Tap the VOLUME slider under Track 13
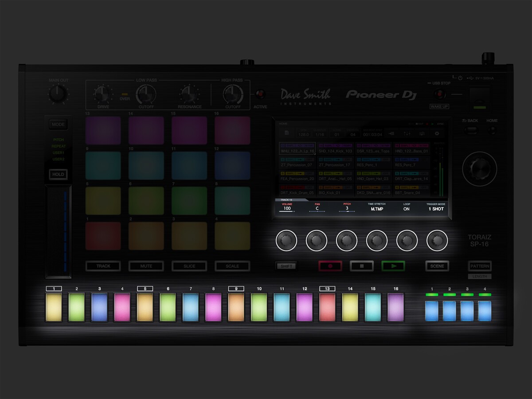The height and width of the screenshot is (399, 532). point(288,208)
